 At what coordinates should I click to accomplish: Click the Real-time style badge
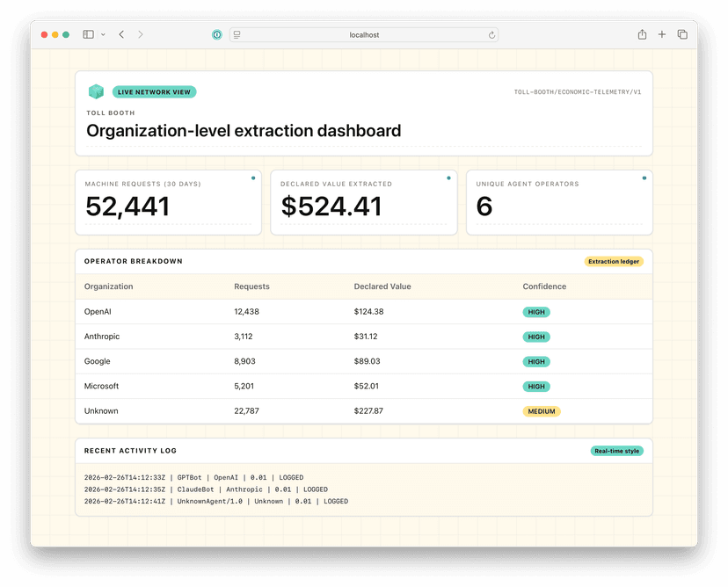[x=616, y=451]
